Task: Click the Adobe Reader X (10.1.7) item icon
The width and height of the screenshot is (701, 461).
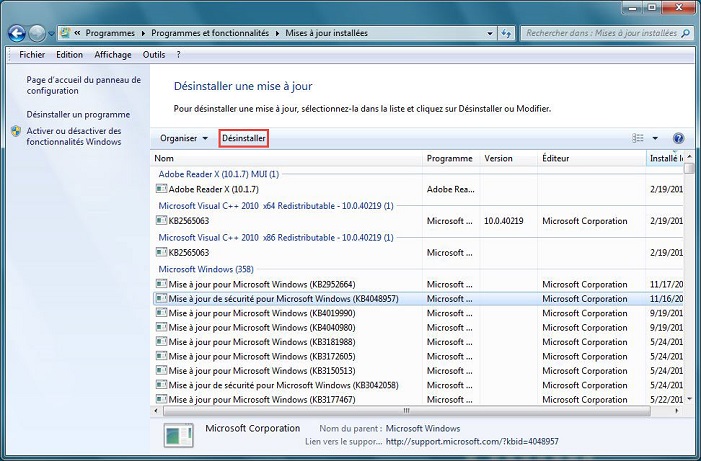Action: click(x=162, y=189)
